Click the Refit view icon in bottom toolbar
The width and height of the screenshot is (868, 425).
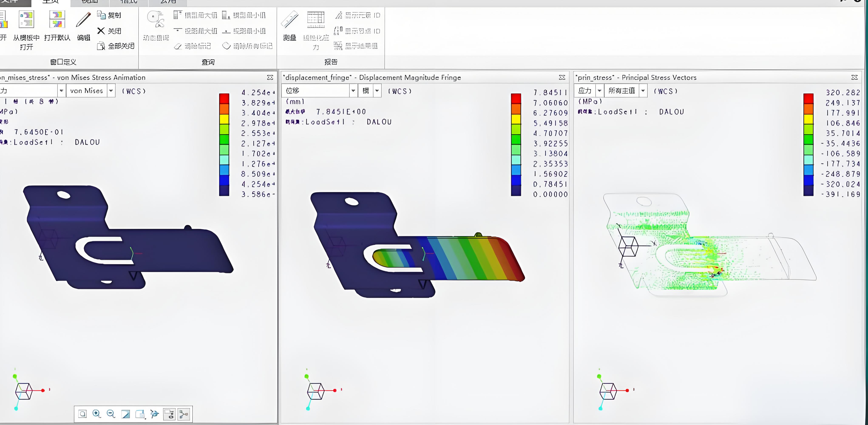coord(82,414)
